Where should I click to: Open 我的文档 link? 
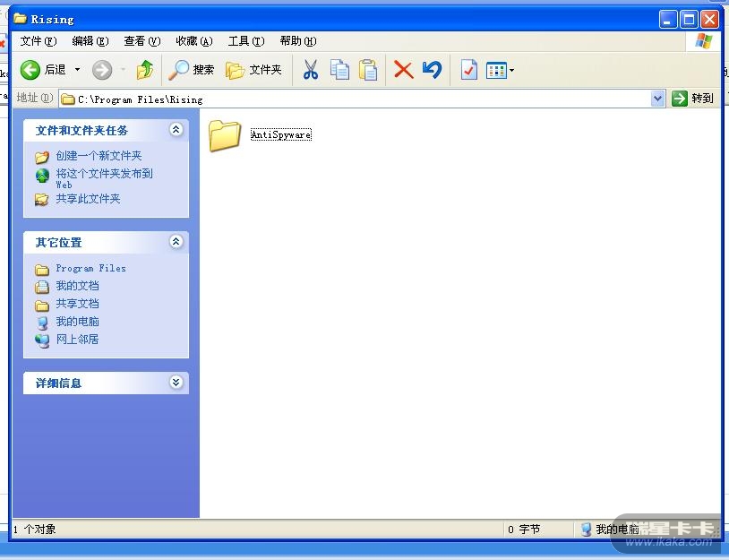(x=77, y=286)
